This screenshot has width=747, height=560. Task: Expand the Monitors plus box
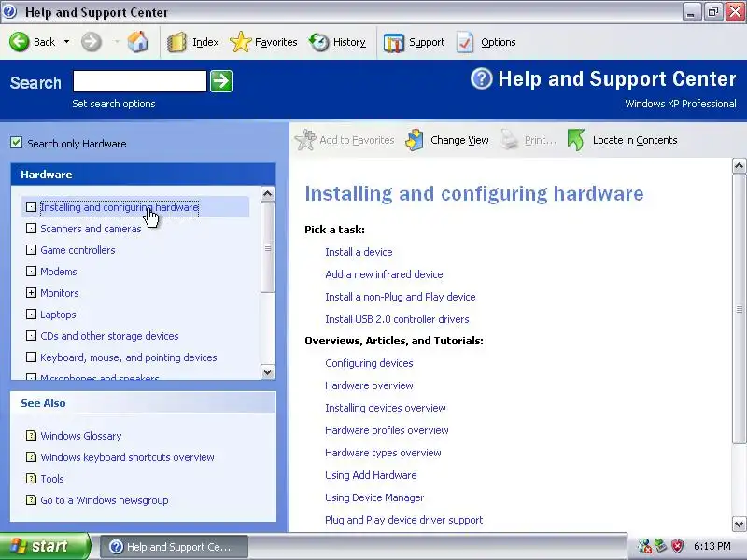tap(31, 293)
